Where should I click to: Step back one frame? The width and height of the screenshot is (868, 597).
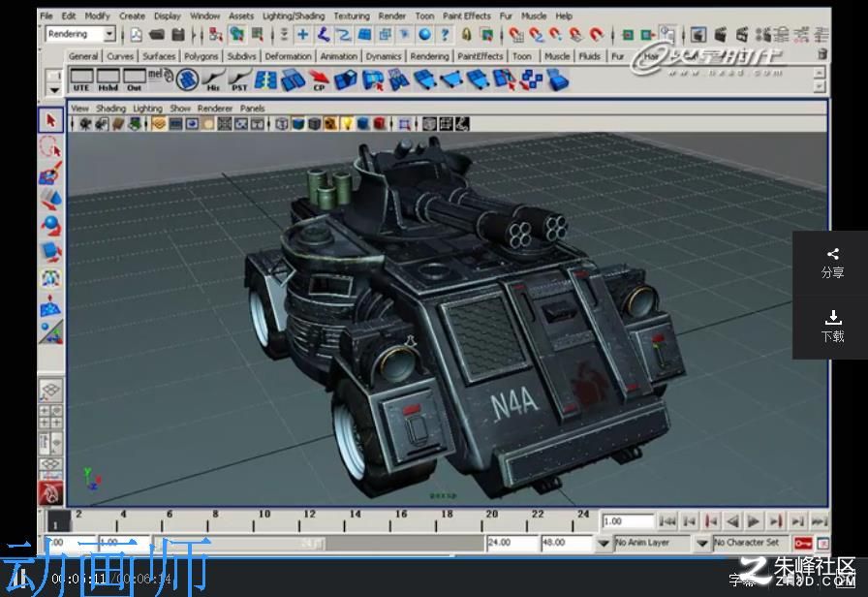point(689,521)
